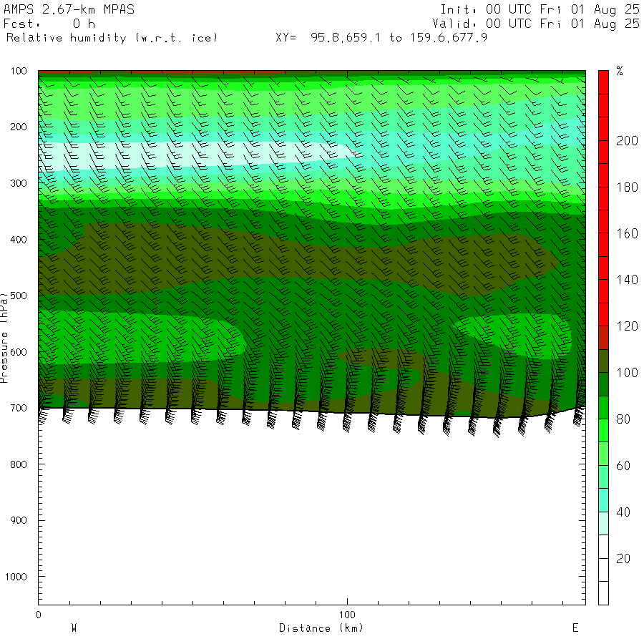
Task: Click the '%' unit label above colorbar
Action: (x=620, y=71)
